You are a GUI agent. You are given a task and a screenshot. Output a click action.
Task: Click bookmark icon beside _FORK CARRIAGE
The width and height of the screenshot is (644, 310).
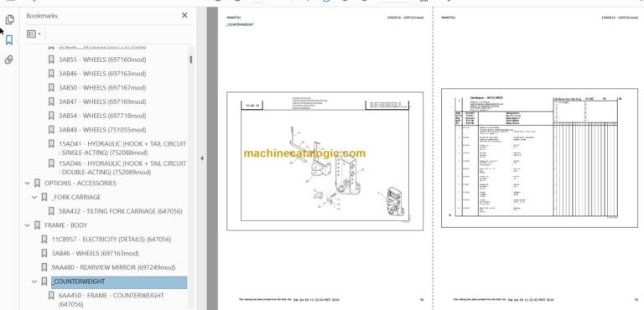click(44, 198)
